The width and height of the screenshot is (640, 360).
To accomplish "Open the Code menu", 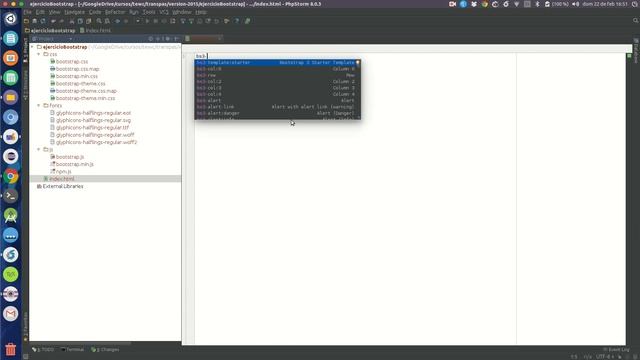I will pos(95,12).
